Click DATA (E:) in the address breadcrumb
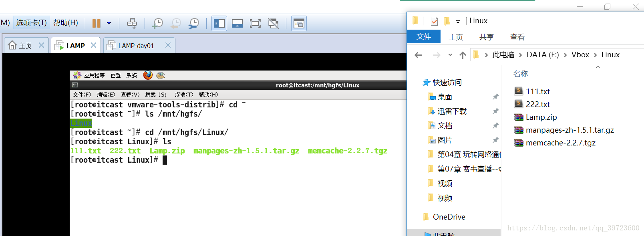Image resolution: width=644 pixels, height=236 pixels. (543, 54)
